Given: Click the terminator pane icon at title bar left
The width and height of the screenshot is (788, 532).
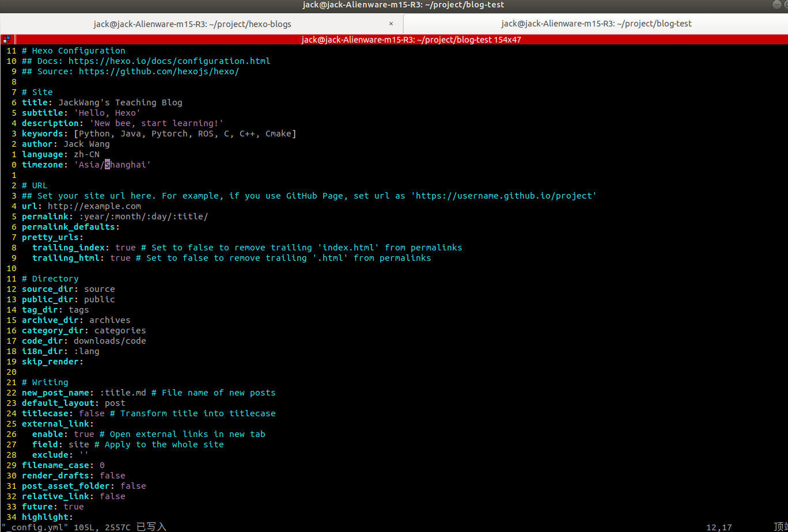Looking at the screenshot, I should [x=6, y=40].
